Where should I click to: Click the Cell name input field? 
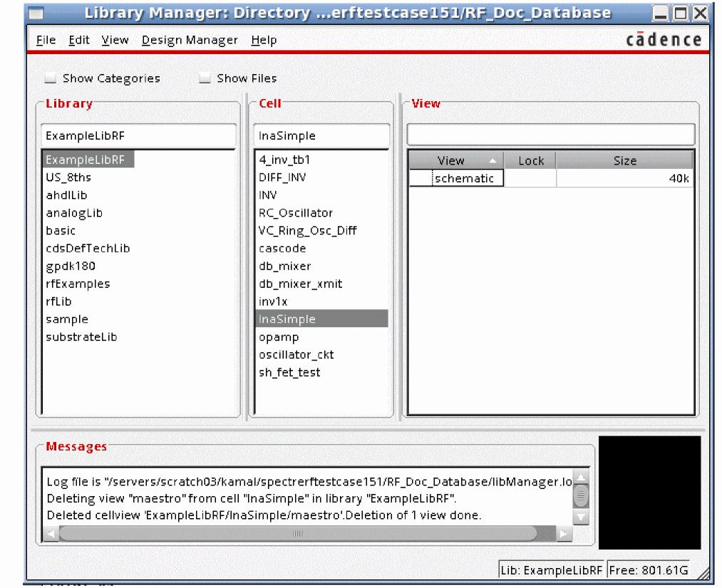click(321, 136)
